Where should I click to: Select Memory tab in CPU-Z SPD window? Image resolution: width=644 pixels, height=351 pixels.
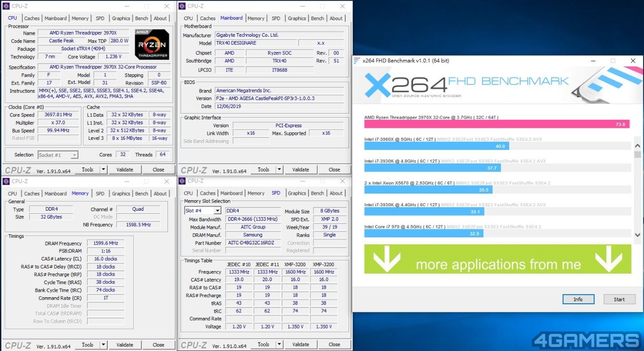[256, 194]
